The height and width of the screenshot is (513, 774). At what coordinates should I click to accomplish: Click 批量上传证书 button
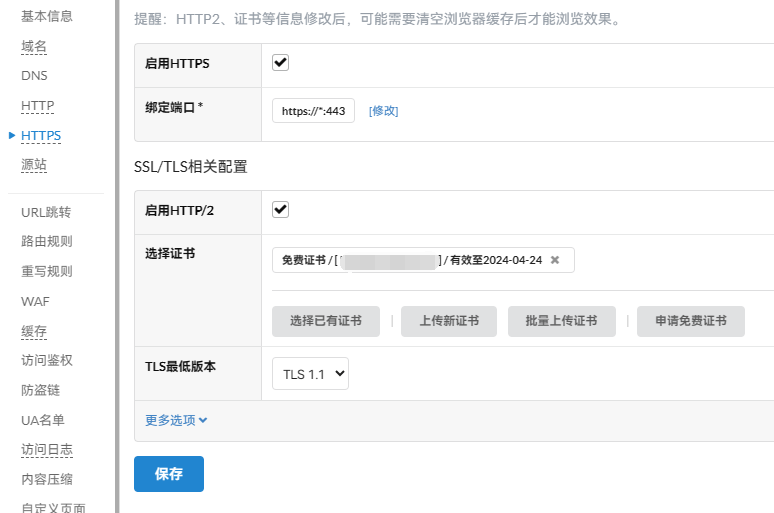coord(560,321)
